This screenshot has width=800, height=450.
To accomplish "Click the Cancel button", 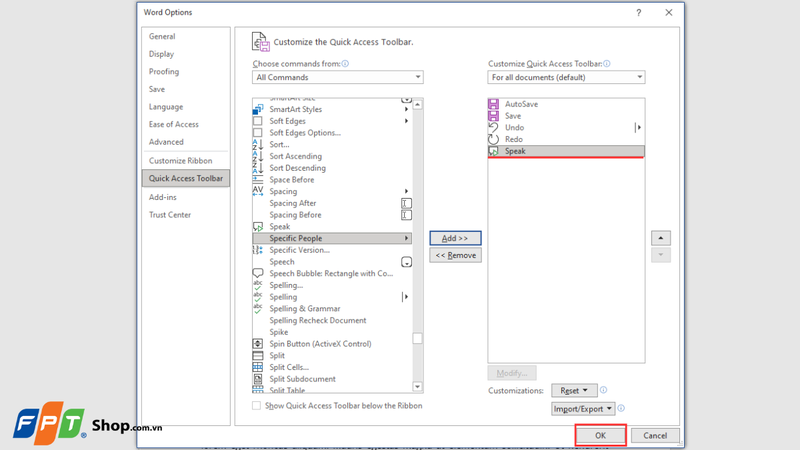I will (655, 435).
